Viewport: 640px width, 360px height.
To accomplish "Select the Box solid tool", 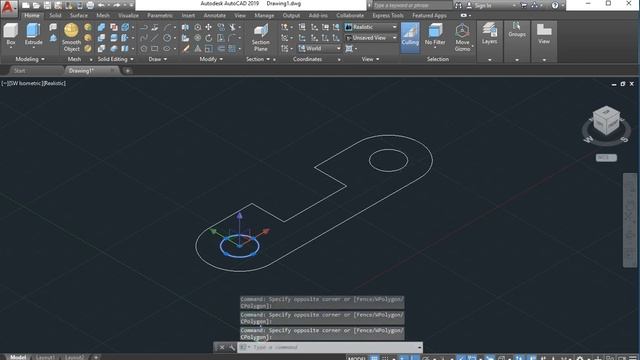I will pos(11,34).
